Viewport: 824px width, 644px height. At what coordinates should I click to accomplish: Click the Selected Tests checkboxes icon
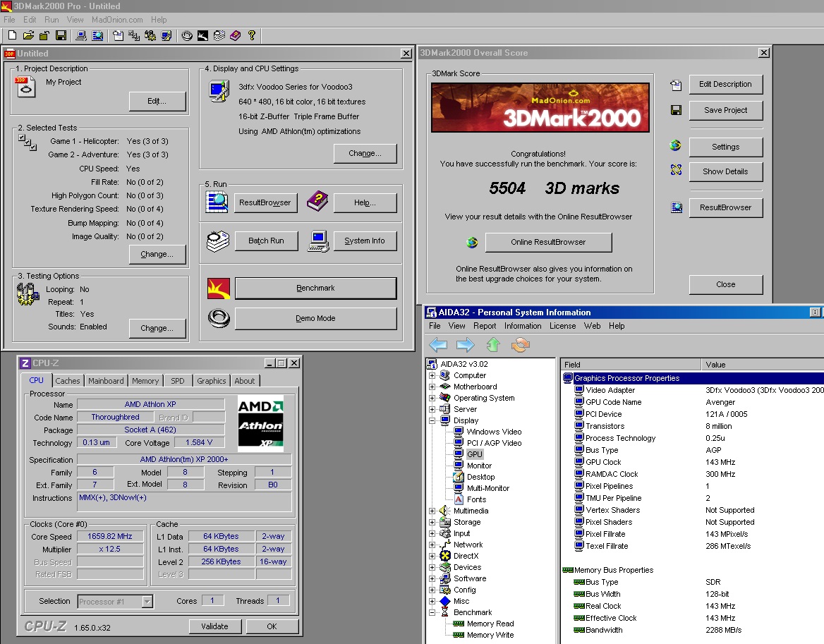click(27, 142)
